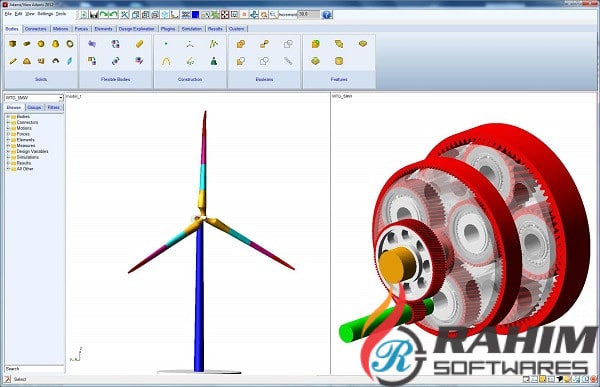Screen dimensions: 600x387
Task: Expand the Elements tree folder
Action: (x=8, y=140)
